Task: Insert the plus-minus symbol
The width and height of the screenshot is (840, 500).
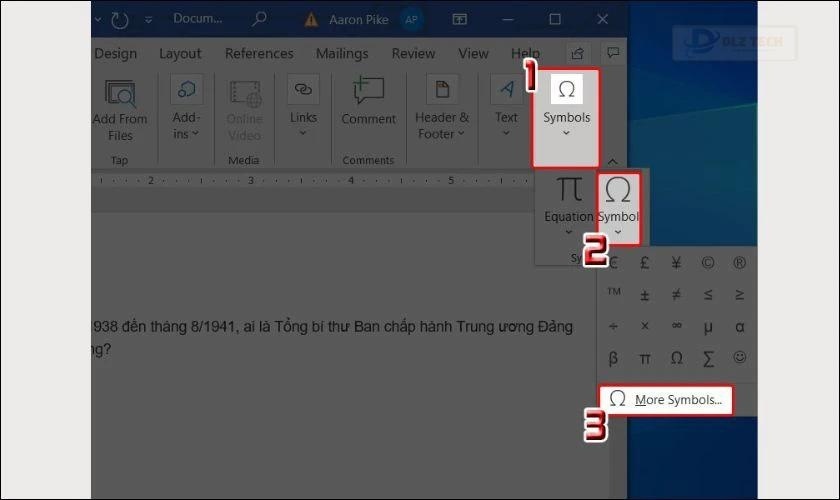Action: pyautogui.click(x=644, y=295)
